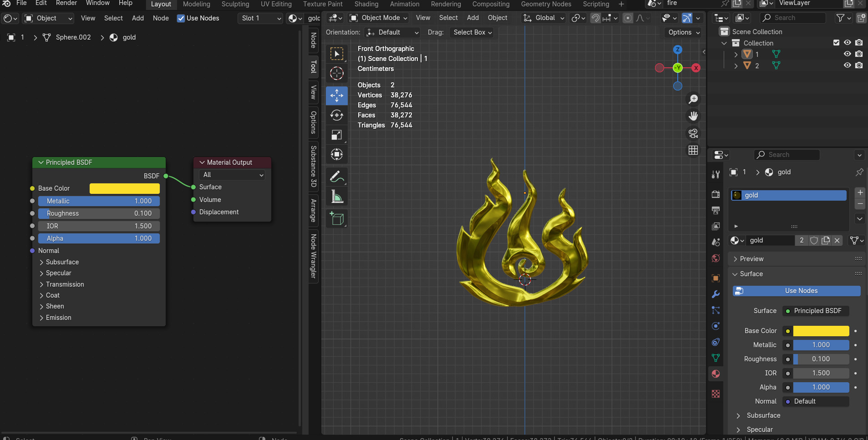Open the Tool properties tab icon

[716, 174]
